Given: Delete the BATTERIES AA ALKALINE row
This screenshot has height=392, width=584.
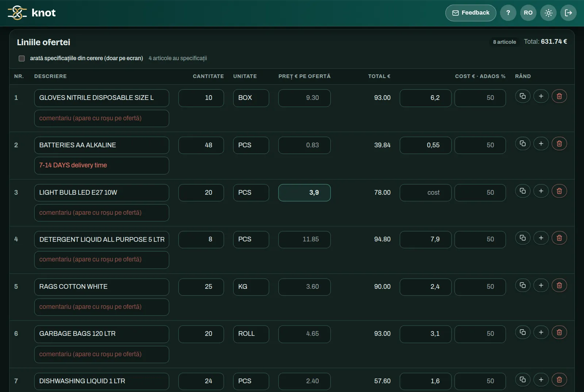Looking at the screenshot, I should click(x=559, y=144).
